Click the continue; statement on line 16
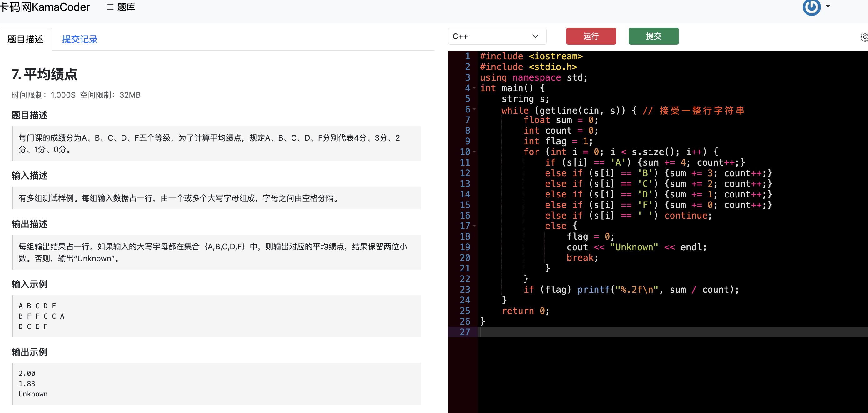This screenshot has width=868, height=413. [688, 216]
